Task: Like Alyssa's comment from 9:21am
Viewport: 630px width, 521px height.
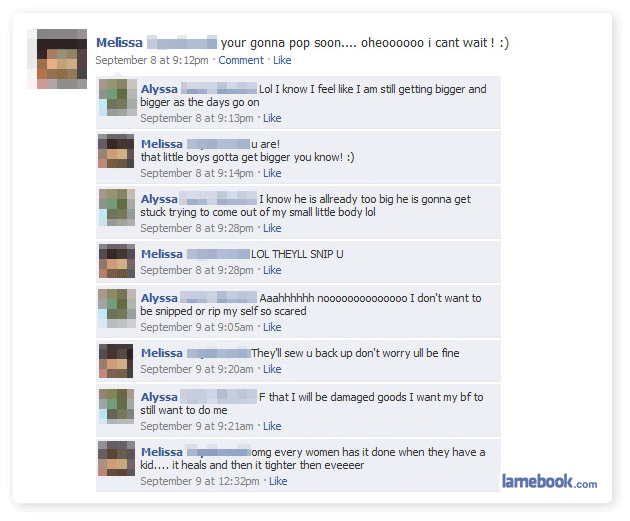Action: click(272, 426)
